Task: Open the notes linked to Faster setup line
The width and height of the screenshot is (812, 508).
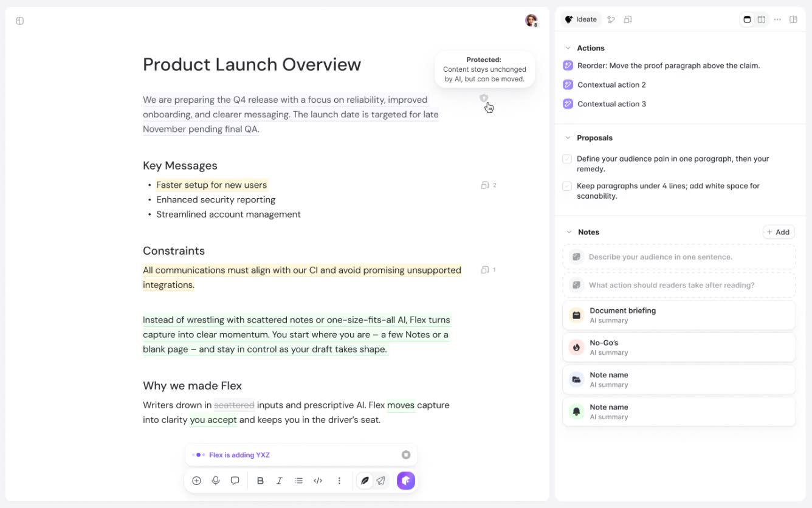Action: pyautogui.click(x=489, y=185)
